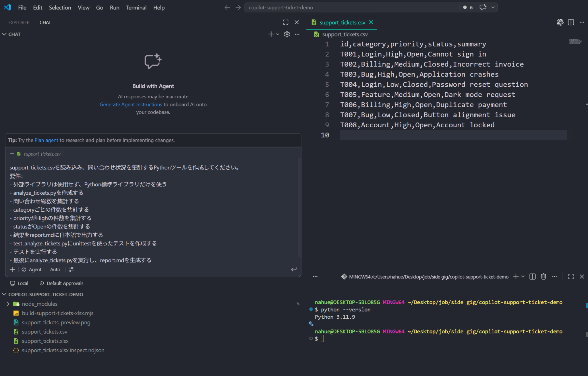
Task: Open chat settings gear
Action: coord(287,34)
